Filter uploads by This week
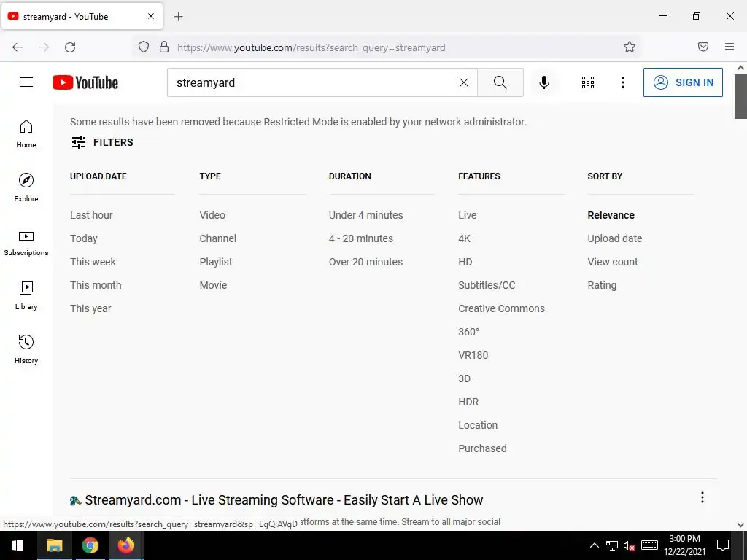747x560 pixels. click(x=93, y=262)
